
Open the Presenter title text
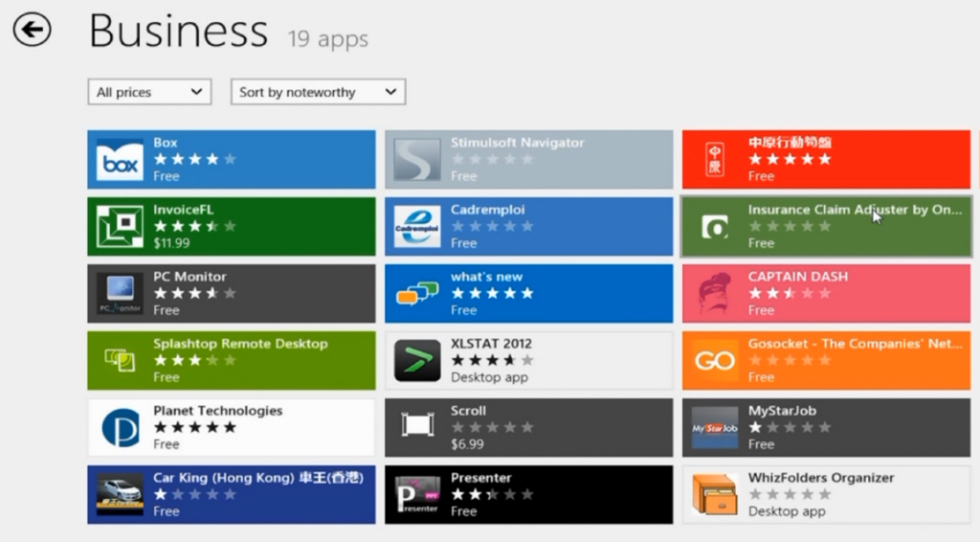point(480,478)
